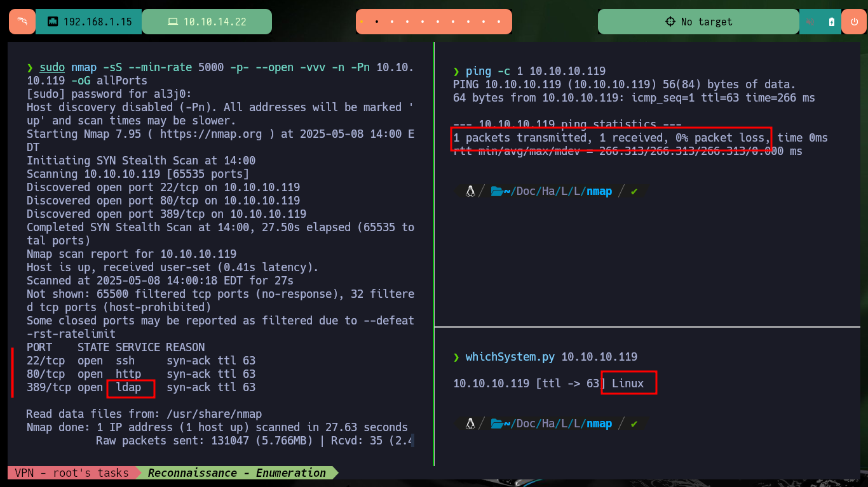Click the ethernet icon beside 192.168.1.15

coord(53,22)
